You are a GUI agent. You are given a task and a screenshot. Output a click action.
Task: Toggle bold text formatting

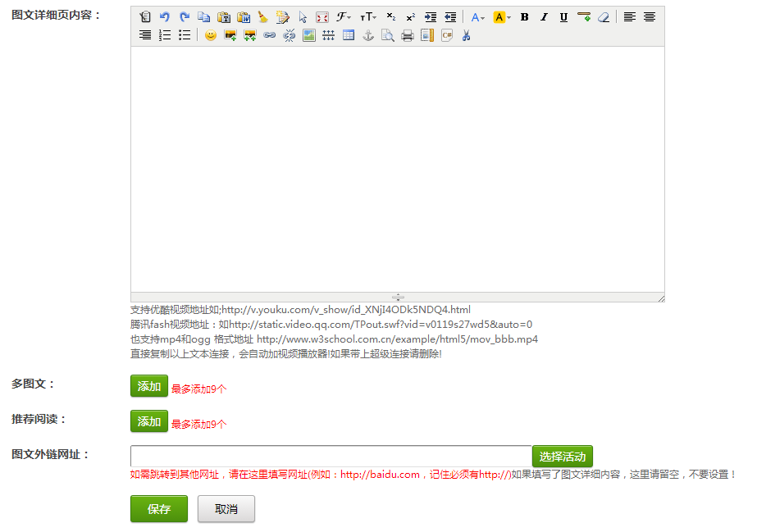(524, 17)
